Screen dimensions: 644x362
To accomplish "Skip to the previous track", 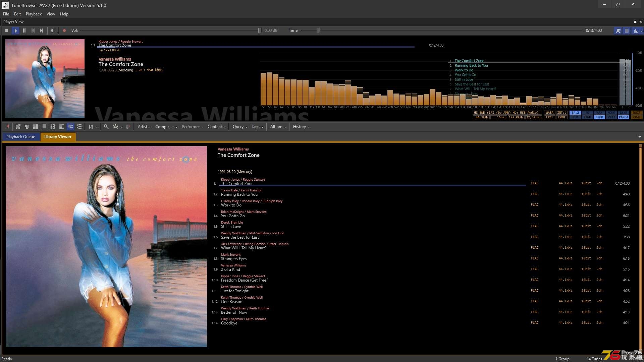I will [33, 31].
